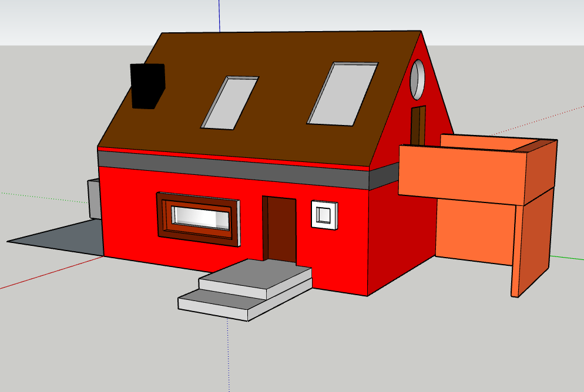Select the black chimney on the roof

(x=147, y=86)
